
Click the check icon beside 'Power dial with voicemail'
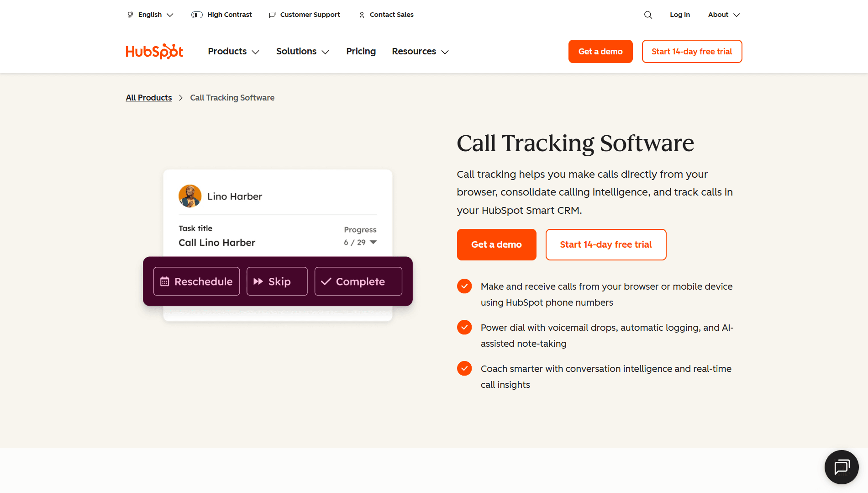(464, 328)
